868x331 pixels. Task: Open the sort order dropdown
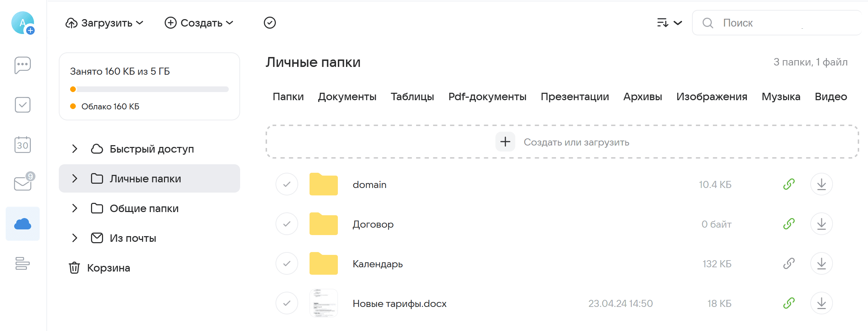tap(669, 23)
